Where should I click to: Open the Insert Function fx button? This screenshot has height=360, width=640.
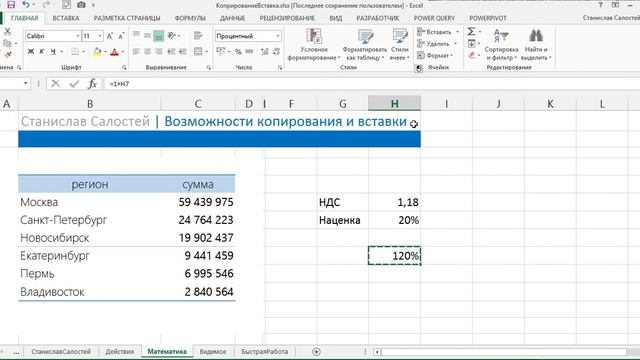pos(93,84)
